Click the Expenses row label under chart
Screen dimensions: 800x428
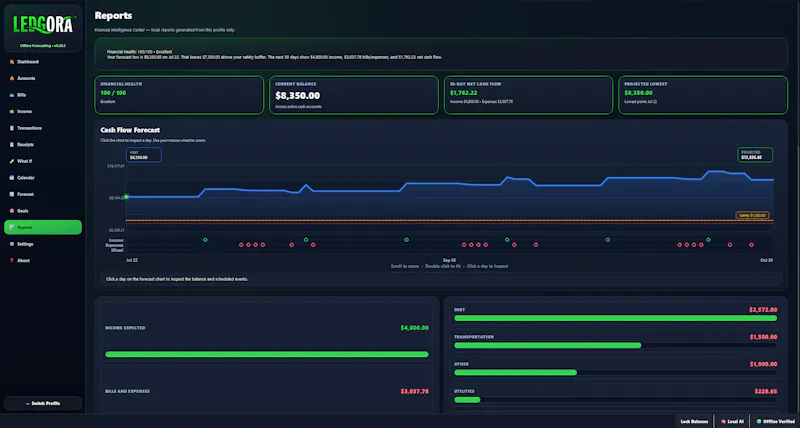click(116, 245)
